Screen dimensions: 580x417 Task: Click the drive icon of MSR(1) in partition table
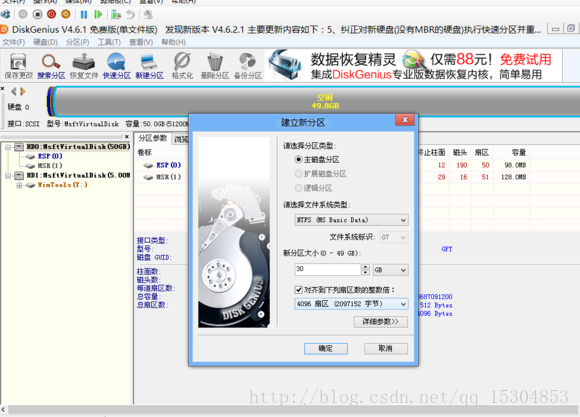[148, 177]
